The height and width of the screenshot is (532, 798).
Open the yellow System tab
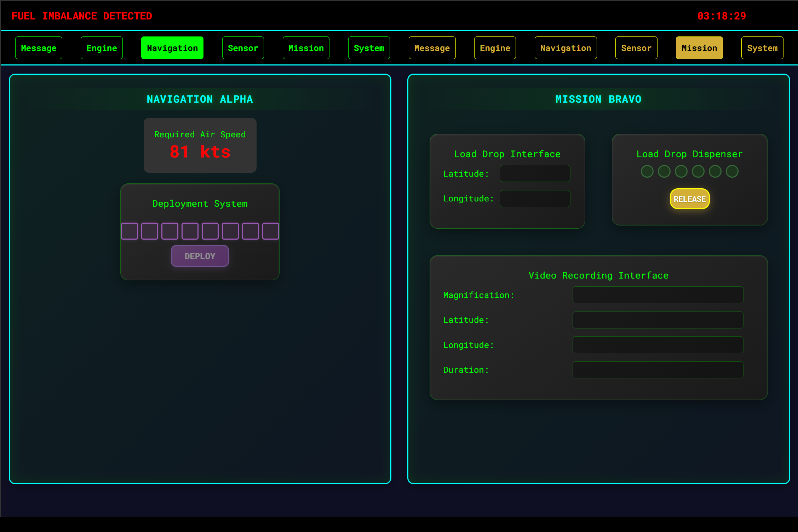tap(762, 48)
